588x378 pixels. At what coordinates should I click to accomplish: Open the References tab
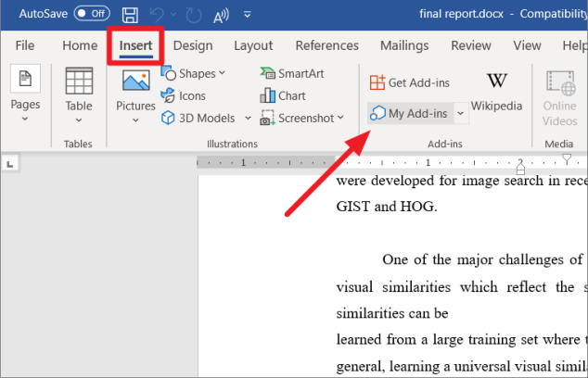click(x=326, y=45)
